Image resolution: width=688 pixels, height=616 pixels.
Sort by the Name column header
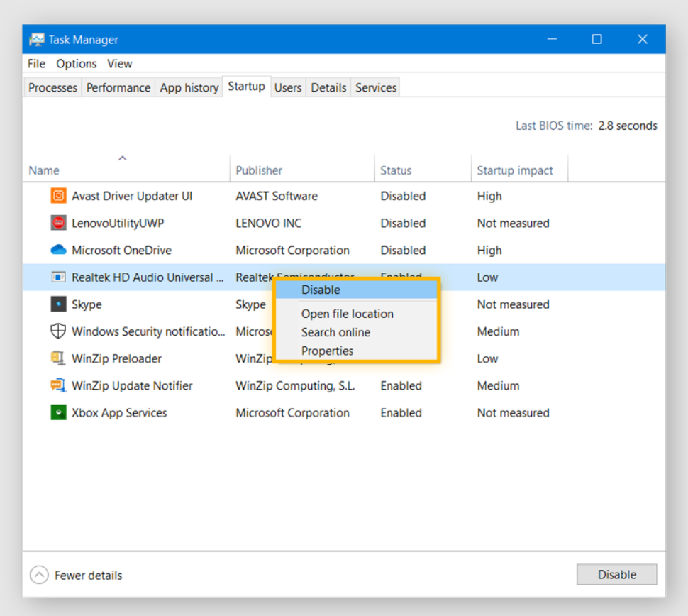click(x=126, y=168)
